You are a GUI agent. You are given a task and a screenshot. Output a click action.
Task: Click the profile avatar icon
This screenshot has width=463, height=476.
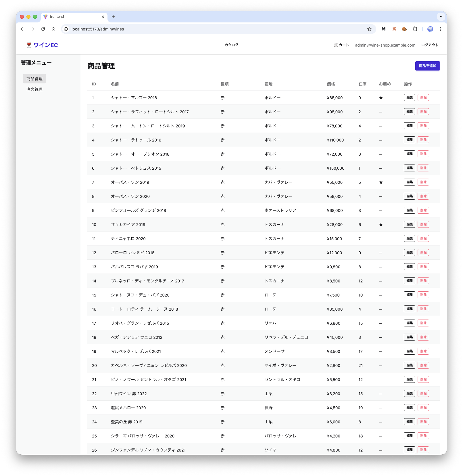[430, 29]
